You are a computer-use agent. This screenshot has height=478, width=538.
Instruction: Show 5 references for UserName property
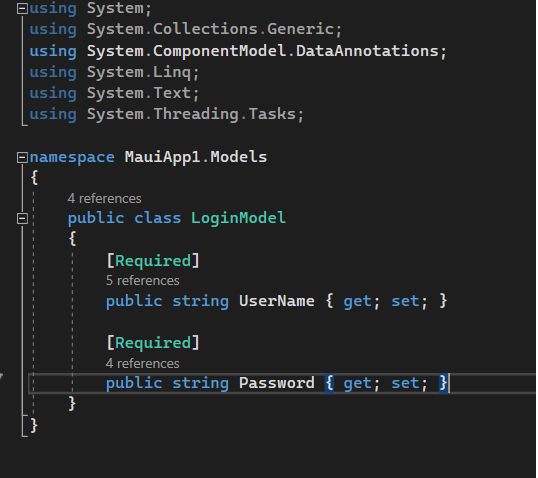tap(142, 281)
